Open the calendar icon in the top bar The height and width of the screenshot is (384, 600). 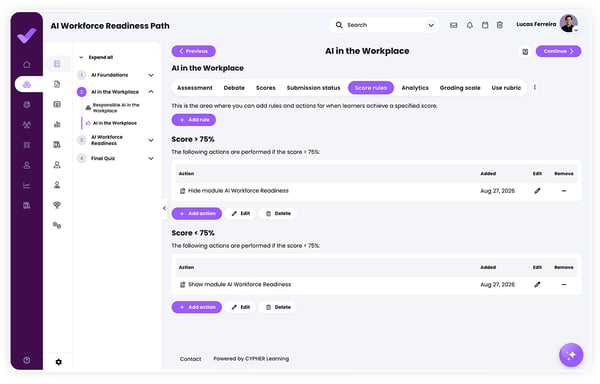pos(485,25)
